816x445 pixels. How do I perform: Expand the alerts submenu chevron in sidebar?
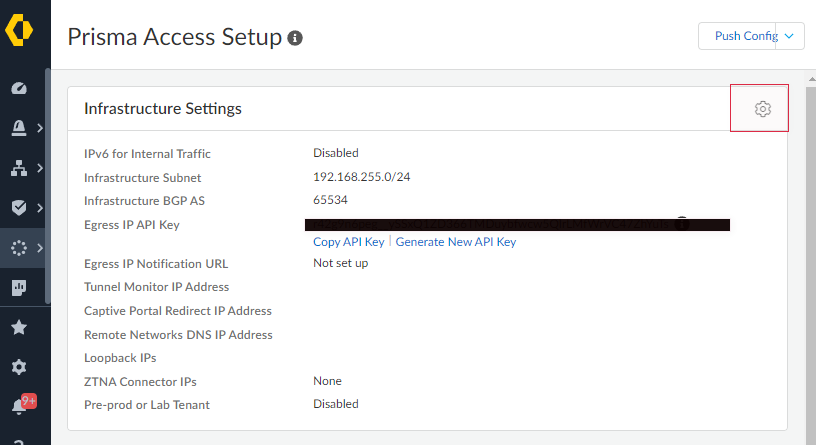[x=39, y=128]
